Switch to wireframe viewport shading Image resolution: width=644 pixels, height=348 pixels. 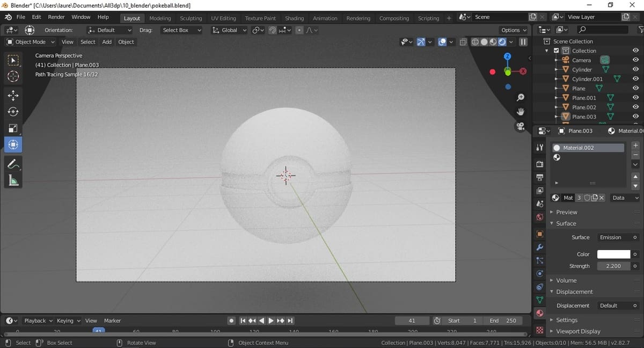coord(475,42)
